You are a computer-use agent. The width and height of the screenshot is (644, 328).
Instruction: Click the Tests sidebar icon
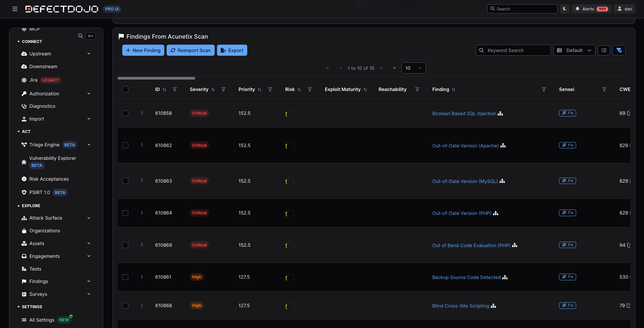24,269
